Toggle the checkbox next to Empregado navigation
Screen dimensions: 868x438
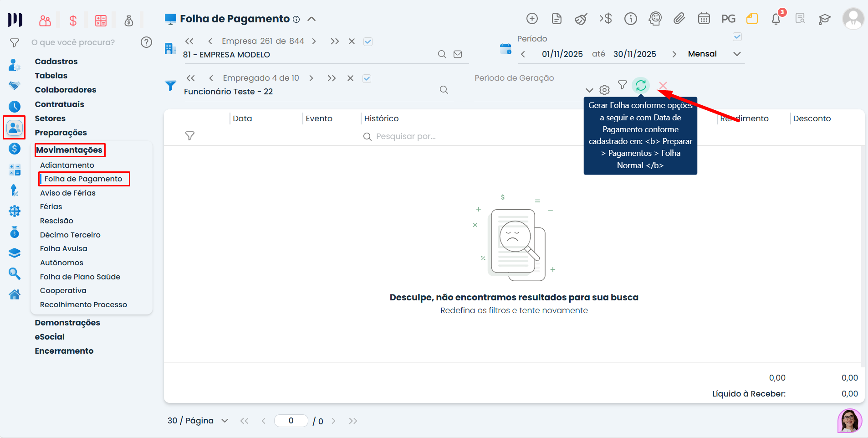pos(367,78)
